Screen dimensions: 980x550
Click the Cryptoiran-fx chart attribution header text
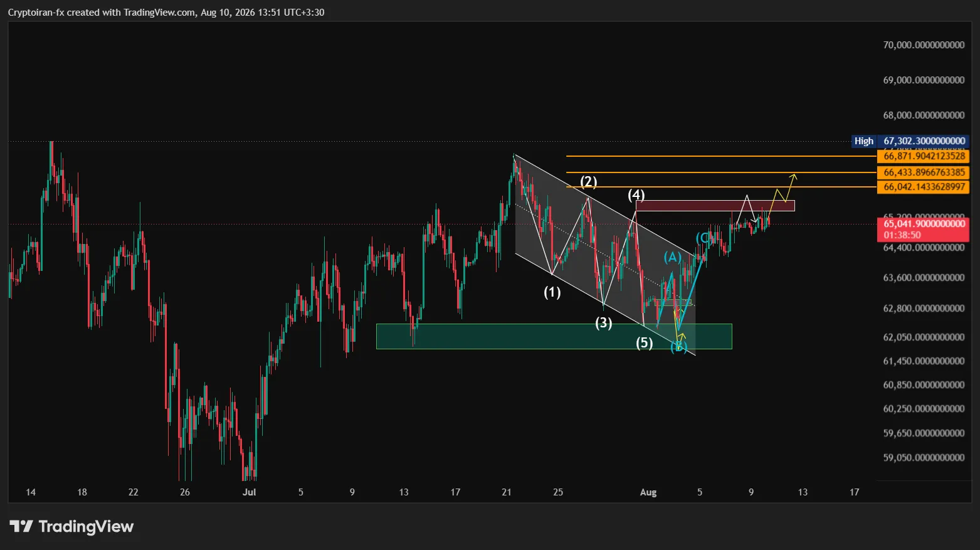point(166,13)
